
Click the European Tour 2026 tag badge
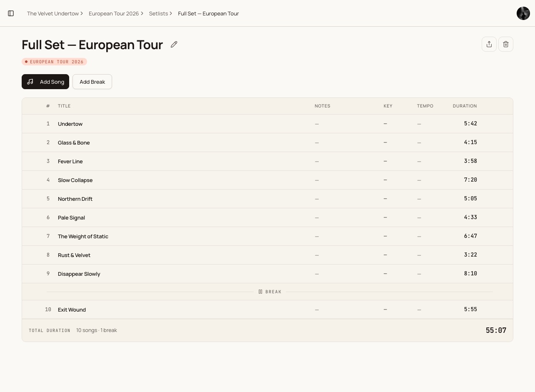(54, 62)
